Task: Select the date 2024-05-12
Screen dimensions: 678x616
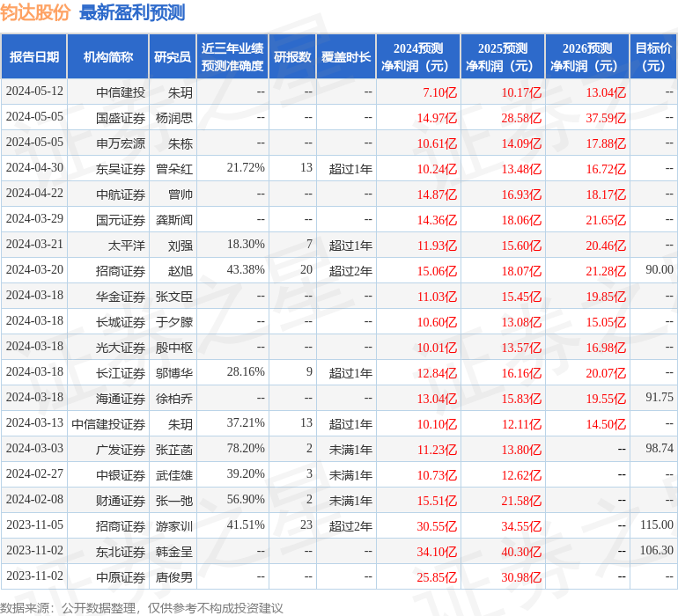Action: 34,92
